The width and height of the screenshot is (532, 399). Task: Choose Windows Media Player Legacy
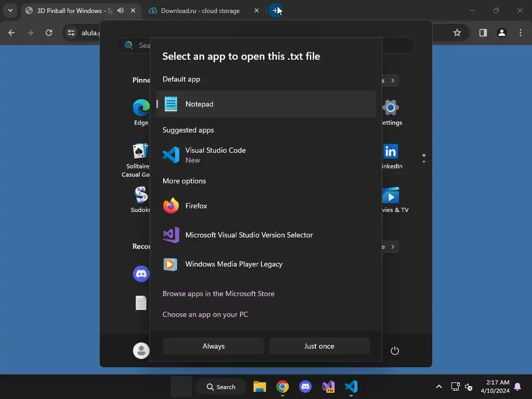tap(266, 264)
